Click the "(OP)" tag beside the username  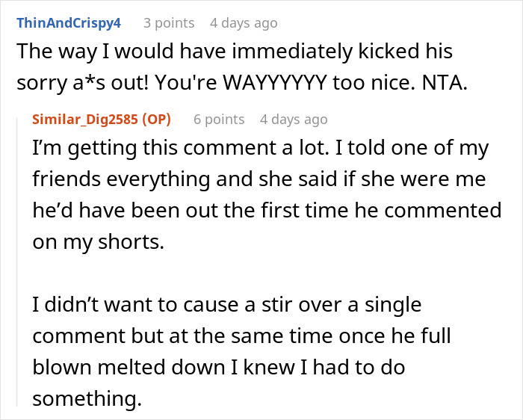pyautogui.click(x=159, y=120)
